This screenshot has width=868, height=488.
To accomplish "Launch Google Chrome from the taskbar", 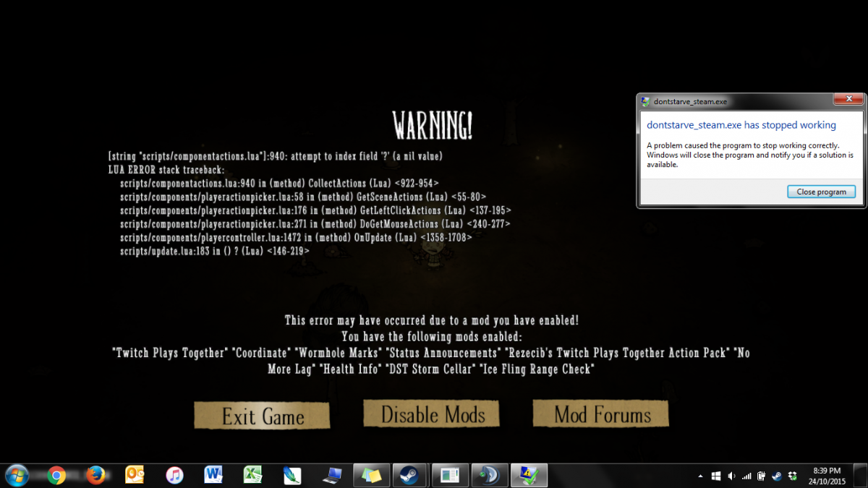I will pyautogui.click(x=56, y=475).
